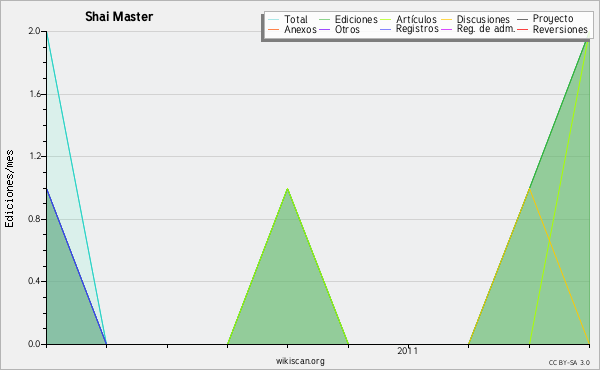Click the 'Total' legend entry
The height and width of the screenshot is (370, 600).
296,19
